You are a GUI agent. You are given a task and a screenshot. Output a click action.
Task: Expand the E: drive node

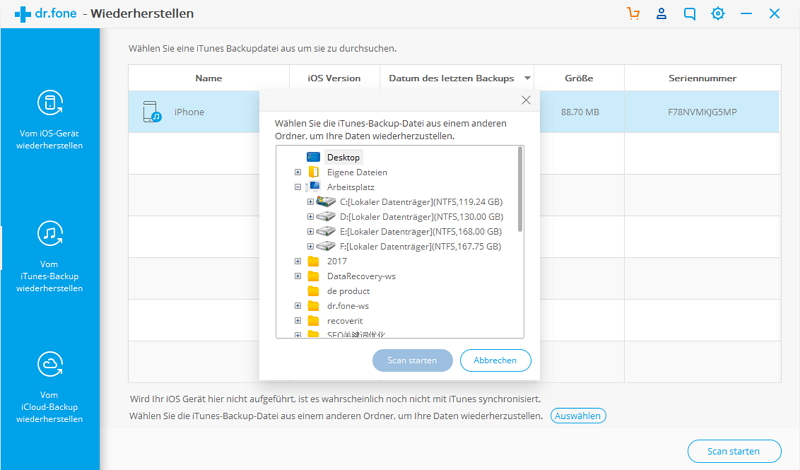(310, 232)
